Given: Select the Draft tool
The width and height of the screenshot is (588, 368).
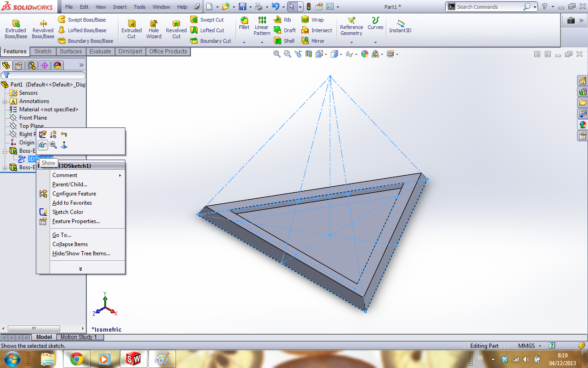Looking at the screenshot, I should [x=285, y=30].
